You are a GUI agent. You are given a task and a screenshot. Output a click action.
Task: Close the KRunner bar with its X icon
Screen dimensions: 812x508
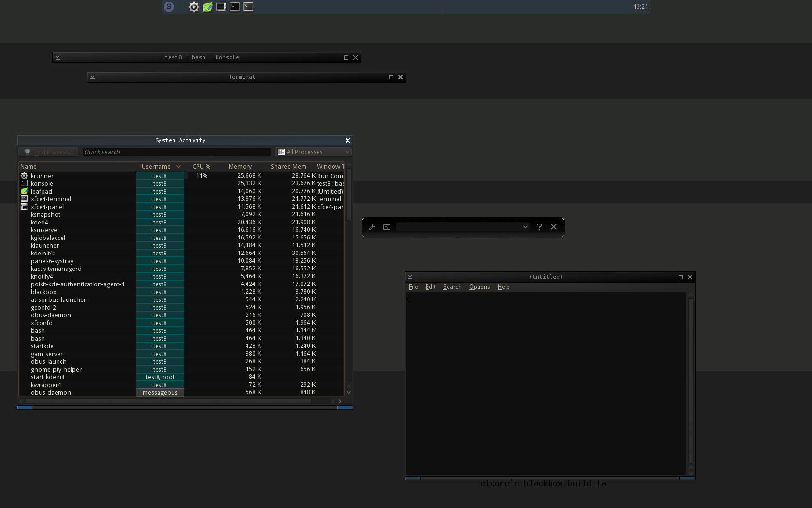[x=554, y=227]
